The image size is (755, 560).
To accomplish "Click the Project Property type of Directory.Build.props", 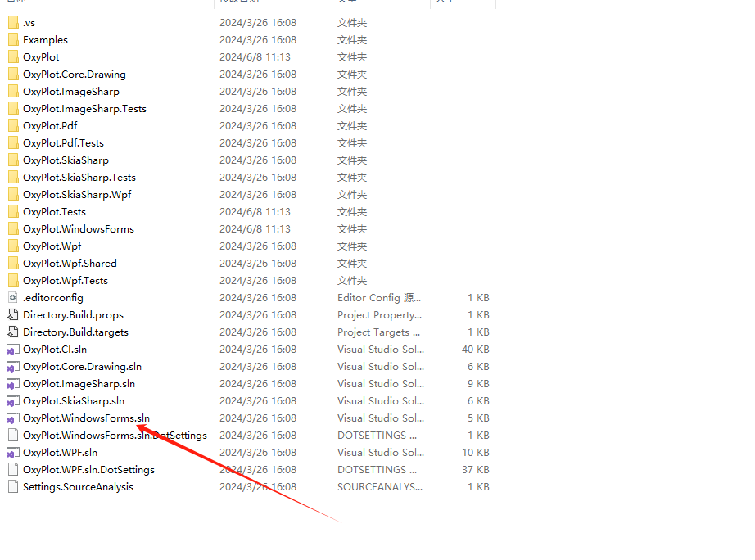I will pyautogui.click(x=379, y=315).
